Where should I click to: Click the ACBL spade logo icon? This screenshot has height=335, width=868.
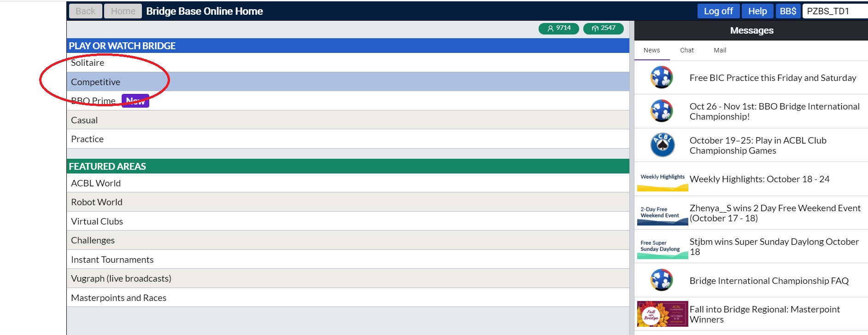[662, 145]
